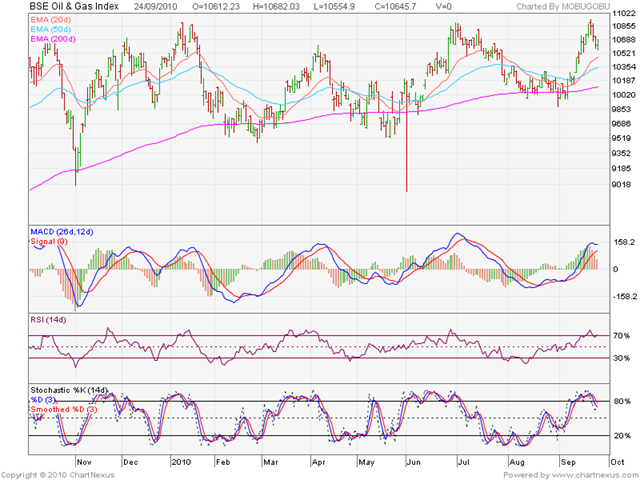Click the 10187 price axis label

[624, 80]
